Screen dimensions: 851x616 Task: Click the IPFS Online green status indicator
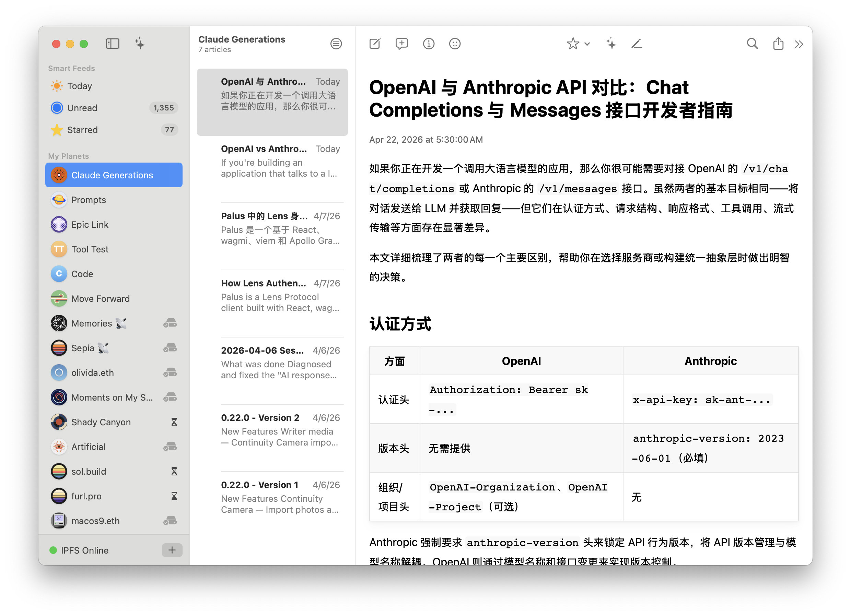pyautogui.click(x=53, y=550)
